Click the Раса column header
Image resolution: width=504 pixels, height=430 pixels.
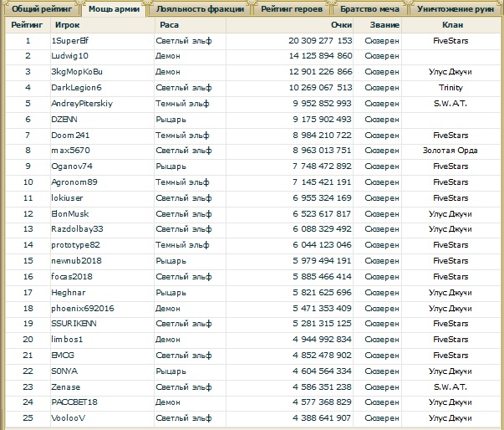click(169, 25)
